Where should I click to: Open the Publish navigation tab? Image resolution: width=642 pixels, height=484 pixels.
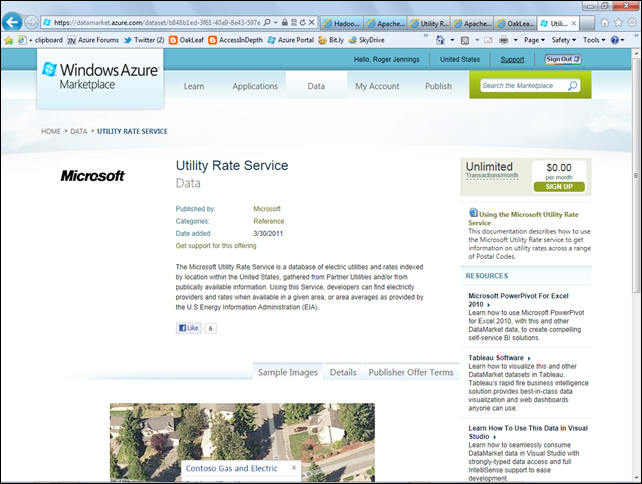coord(439,86)
